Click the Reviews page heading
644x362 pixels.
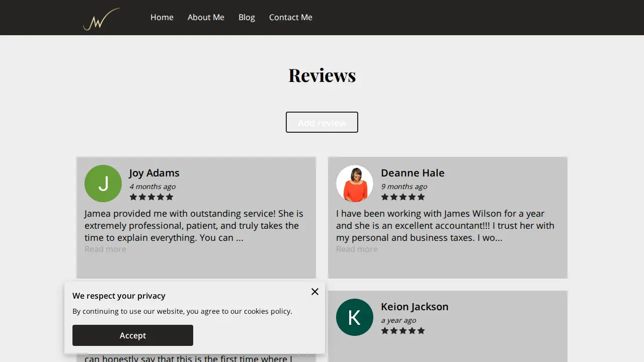322,75
